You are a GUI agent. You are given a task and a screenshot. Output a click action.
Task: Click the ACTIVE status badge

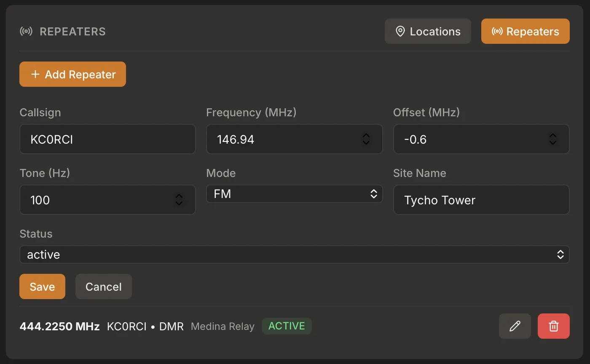pyautogui.click(x=287, y=326)
